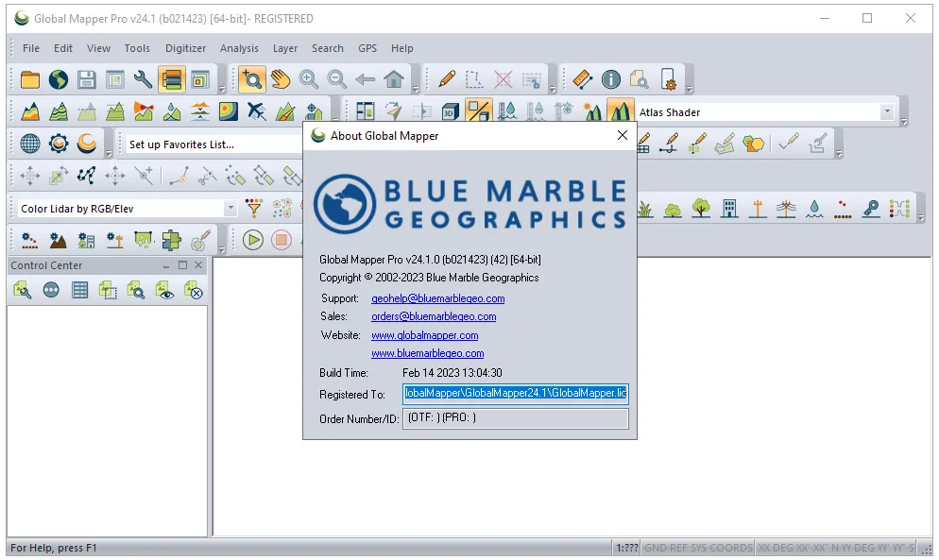The height and width of the screenshot is (560, 939).
Task: Click the Registered To text field
Action: click(516, 394)
